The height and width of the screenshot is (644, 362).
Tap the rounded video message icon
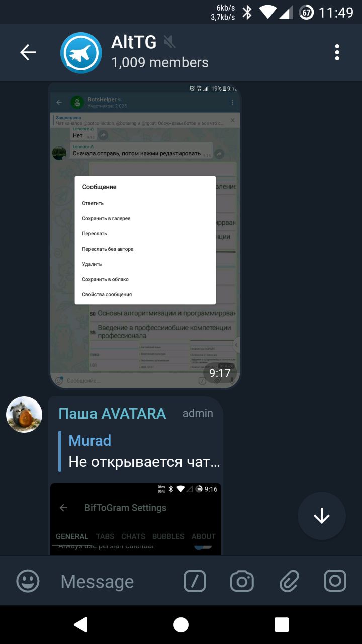pos(335,581)
